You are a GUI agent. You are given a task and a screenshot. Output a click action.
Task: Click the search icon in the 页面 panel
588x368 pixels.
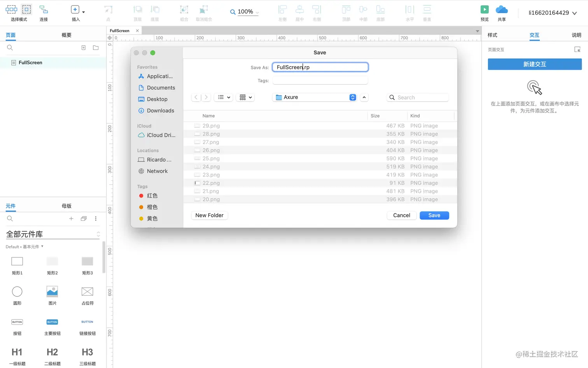[x=10, y=48]
